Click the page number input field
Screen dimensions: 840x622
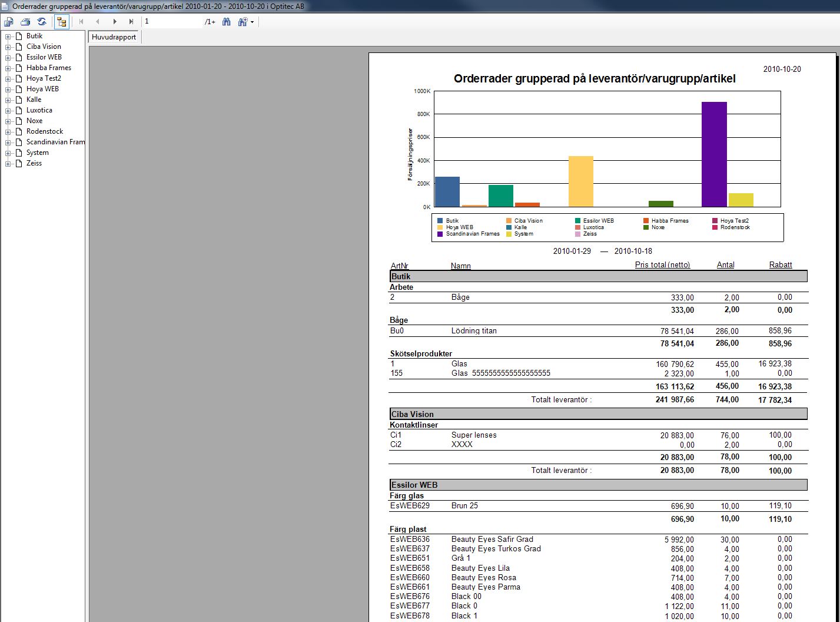(173, 22)
